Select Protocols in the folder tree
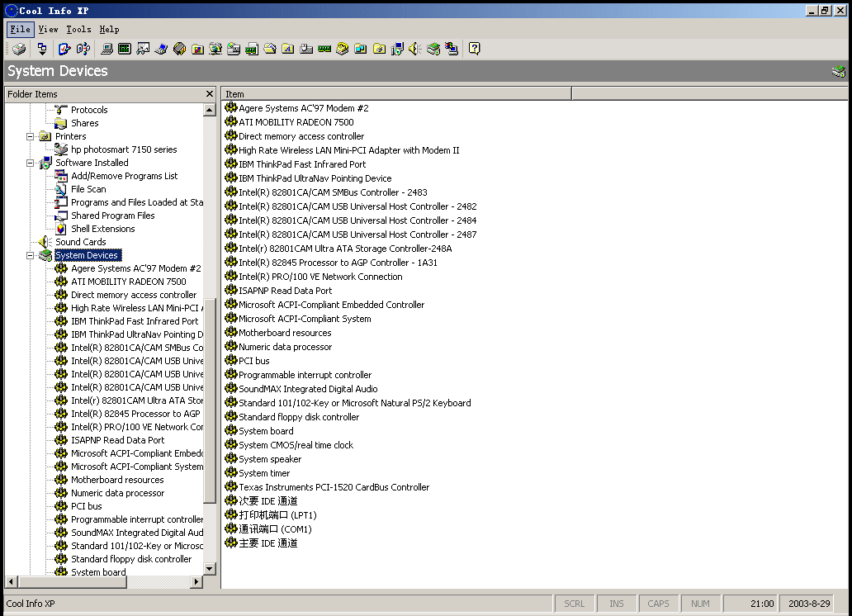The width and height of the screenshot is (852, 616). pos(89,110)
